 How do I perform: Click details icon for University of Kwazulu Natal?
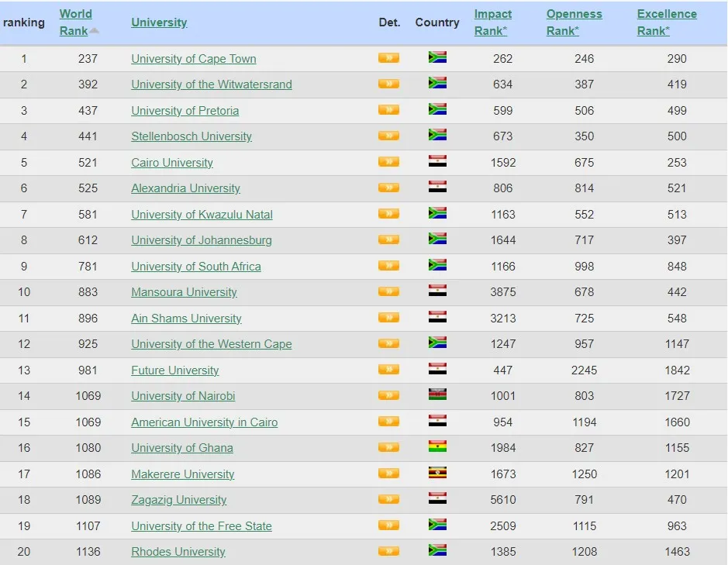click(388, 214)
